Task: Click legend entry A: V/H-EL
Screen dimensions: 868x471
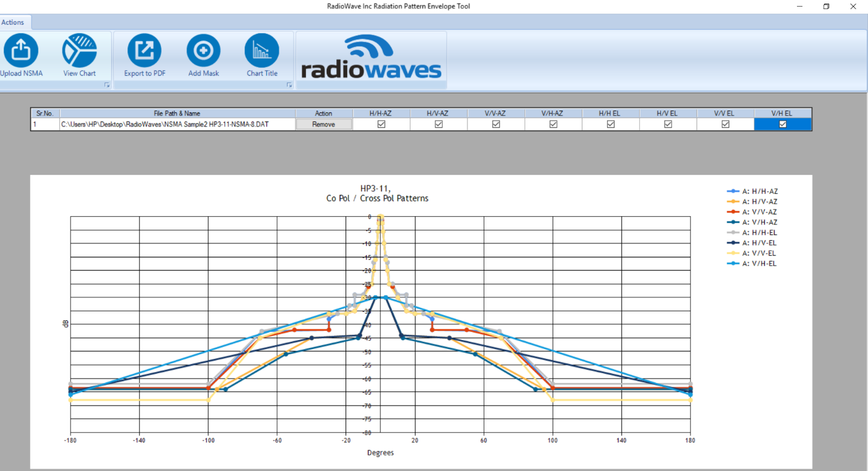Action: tap(752, 263)
